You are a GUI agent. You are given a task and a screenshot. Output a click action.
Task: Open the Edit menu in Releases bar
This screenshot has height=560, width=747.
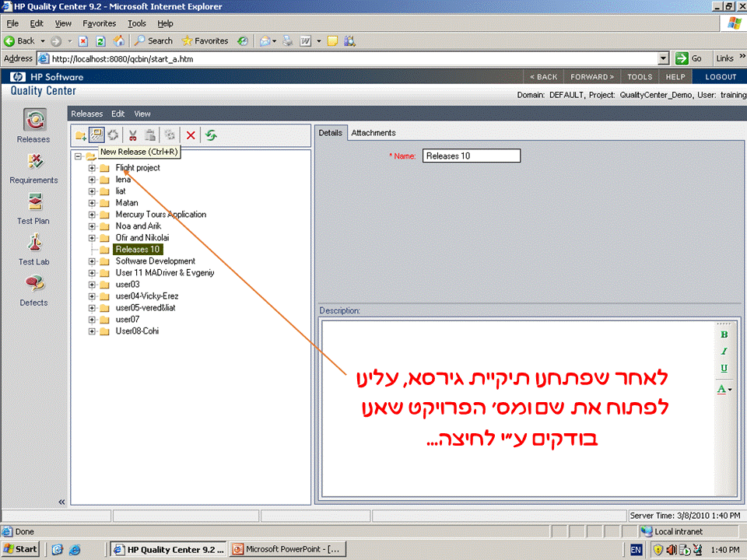[x=117, y=114]
